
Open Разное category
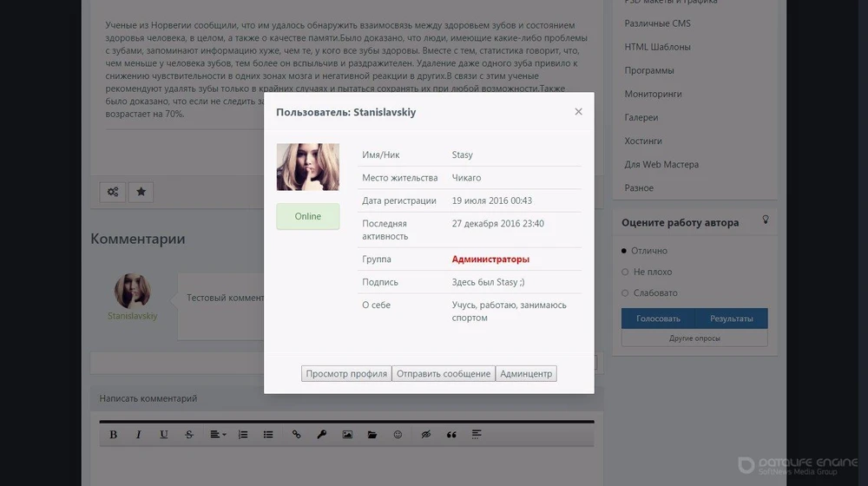coord(639,188)
